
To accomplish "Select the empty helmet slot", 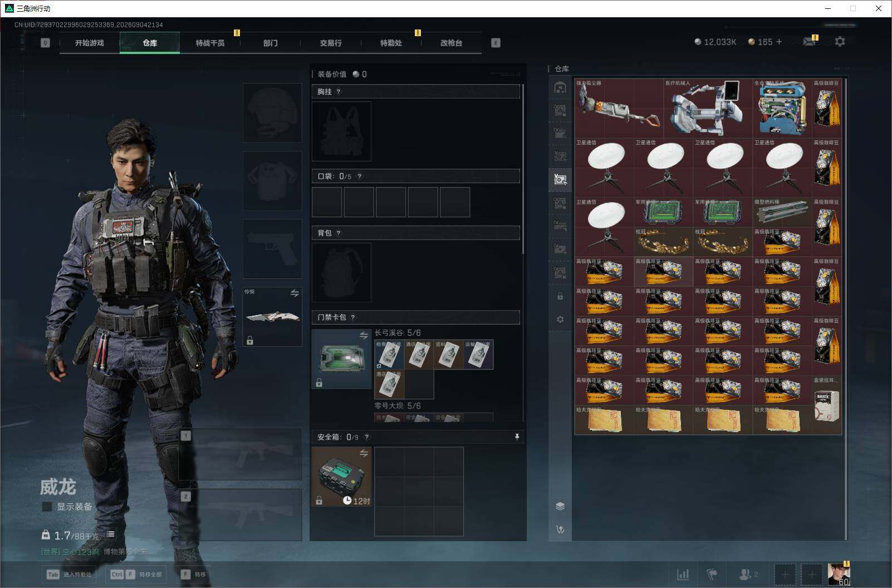I will click(x=272, y=112).
